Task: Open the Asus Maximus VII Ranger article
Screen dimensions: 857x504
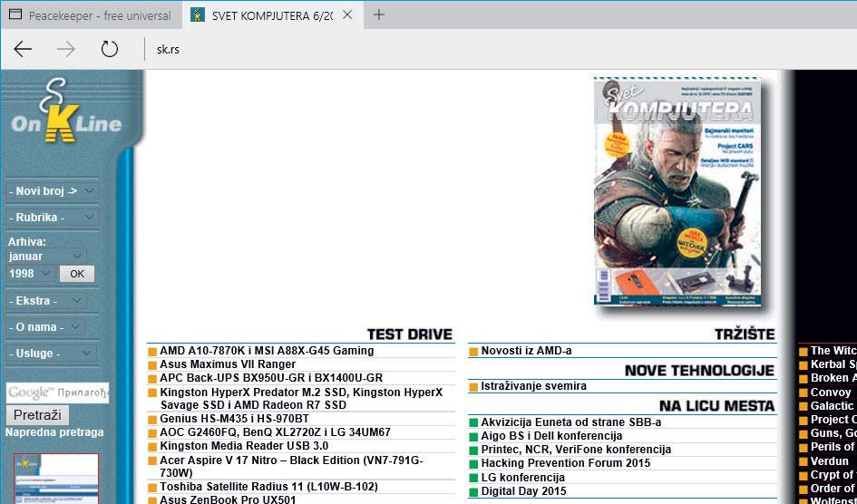Action: (x=228, y=364)
